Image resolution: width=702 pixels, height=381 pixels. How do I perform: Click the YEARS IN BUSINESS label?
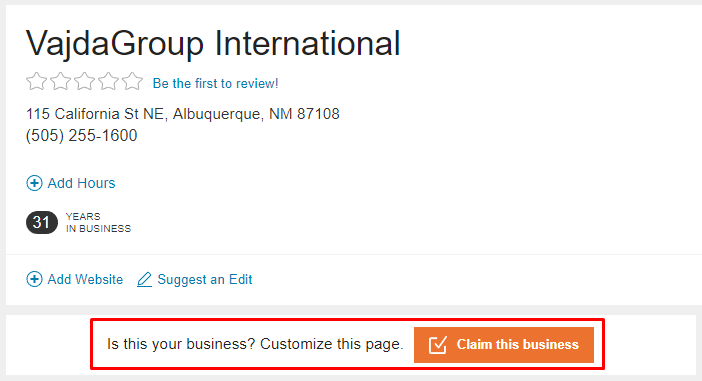point(98,223)
